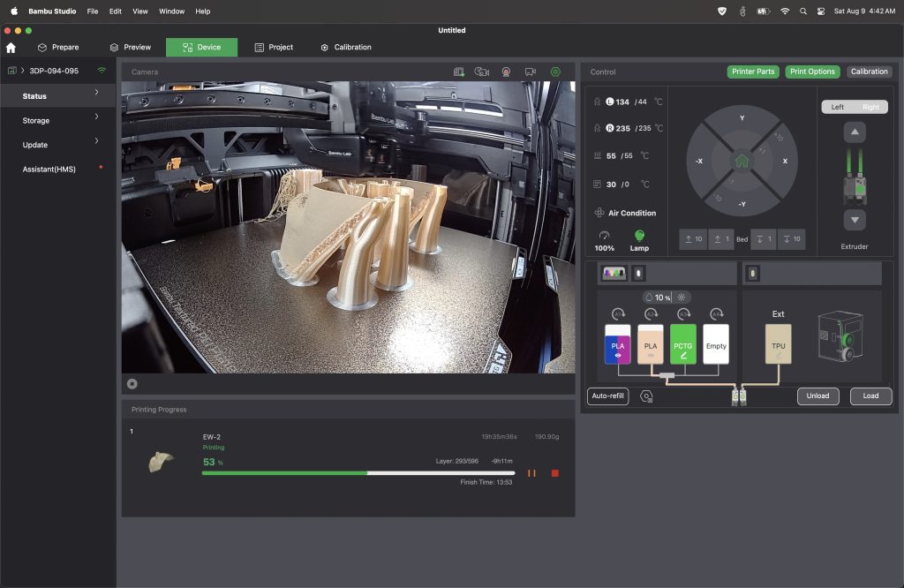
Task: Toggle the Lamp on or off
Action: click(x=639, y=240)
